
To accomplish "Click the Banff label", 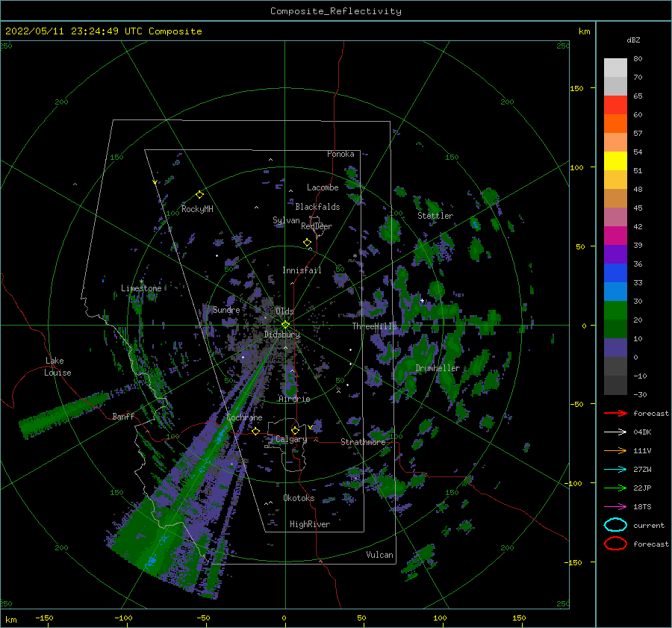I will pyautogui.click(x=123, y=416).
